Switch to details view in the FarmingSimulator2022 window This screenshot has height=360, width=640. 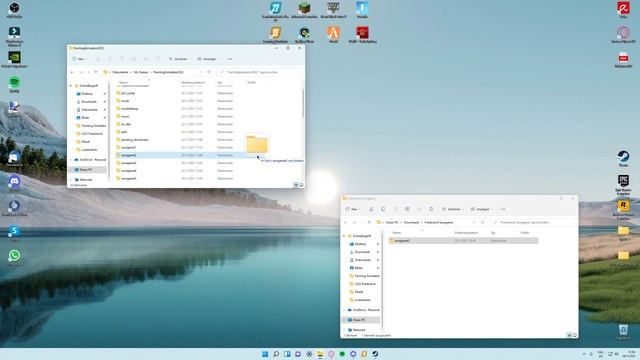296,185
